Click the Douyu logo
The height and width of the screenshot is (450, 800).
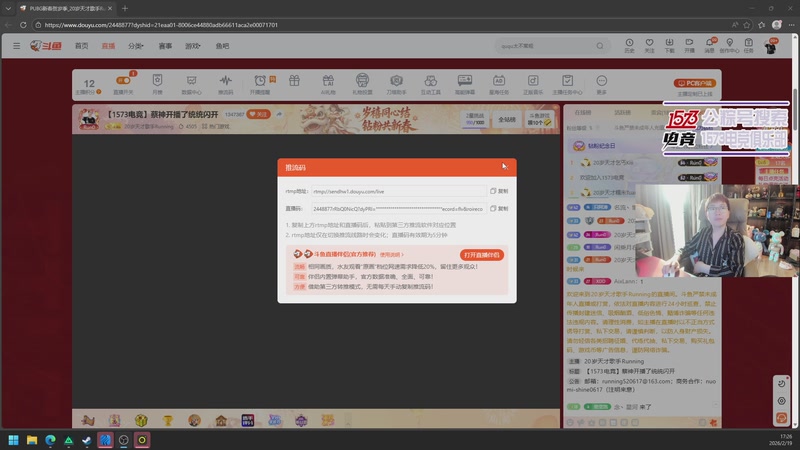(46, 46)
